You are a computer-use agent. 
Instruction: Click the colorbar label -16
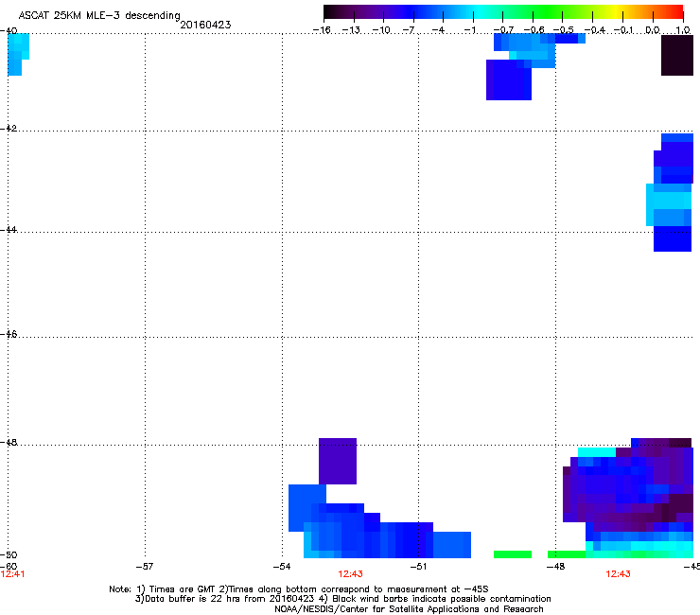[322, 30]
